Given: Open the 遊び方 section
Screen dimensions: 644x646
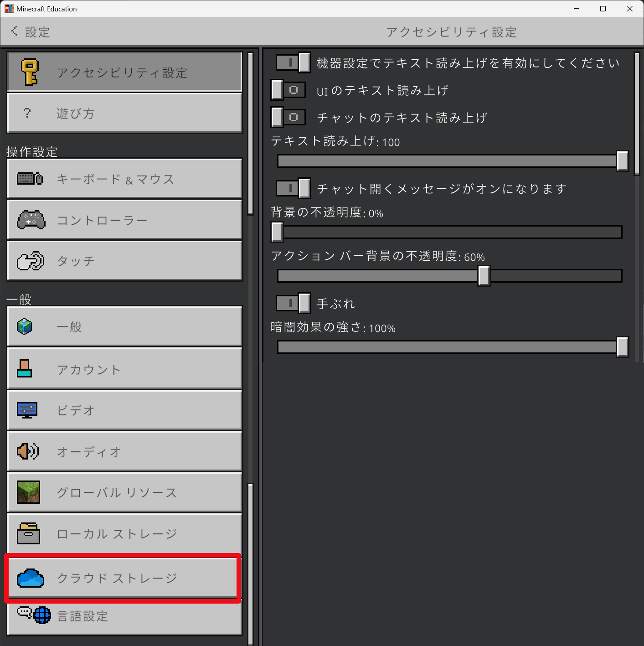Looking at the screenshot, I should point(124,113).
